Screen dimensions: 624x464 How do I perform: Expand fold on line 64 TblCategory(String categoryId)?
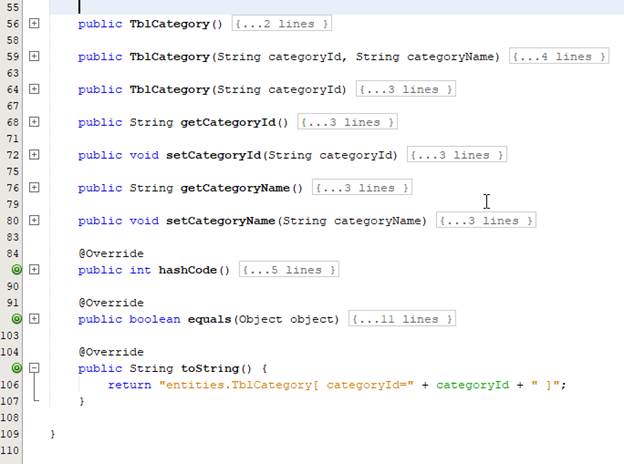tap(34, 89)
